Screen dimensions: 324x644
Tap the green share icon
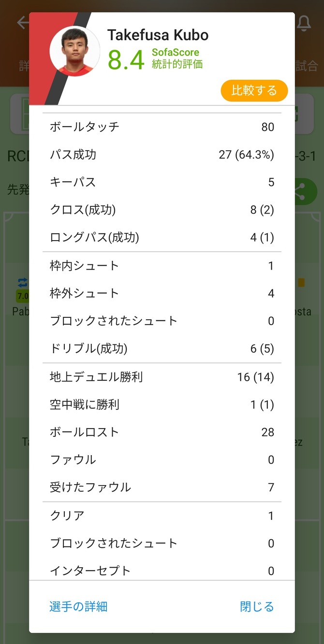[x=304, y=191]
